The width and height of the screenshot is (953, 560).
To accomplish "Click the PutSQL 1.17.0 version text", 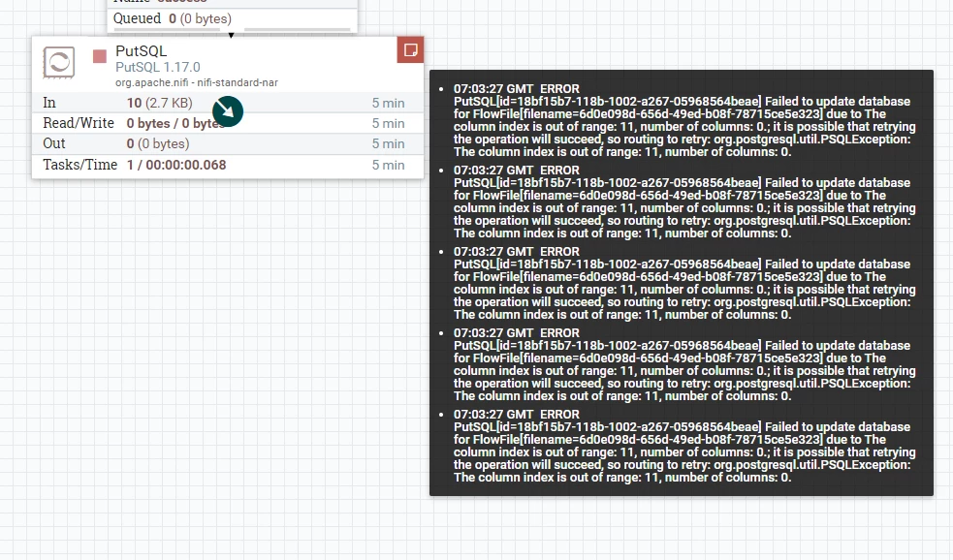I will pyautogui.click(x=157, y=67).
